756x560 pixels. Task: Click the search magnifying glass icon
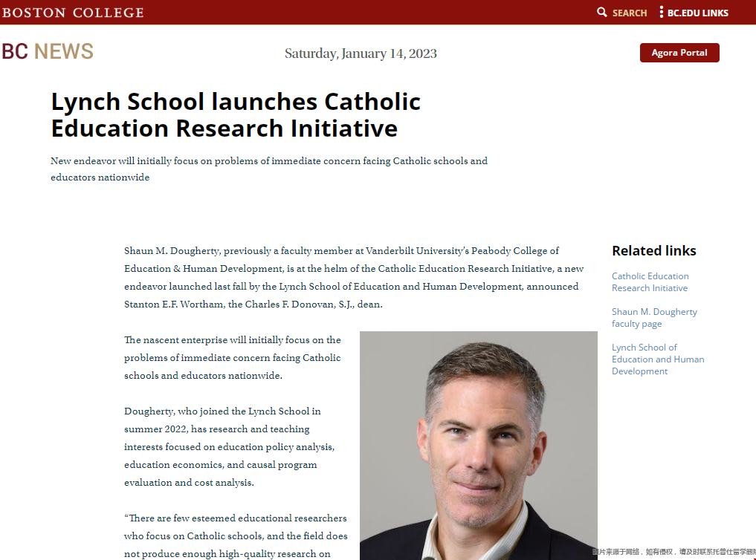tap(602, 13)
